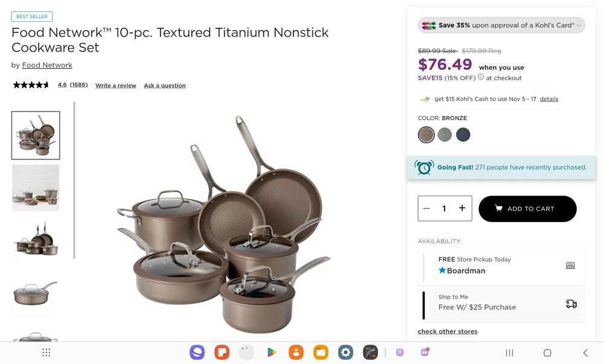Choose the Ship to Me option
The height and width of the screenshot is (364, 604).
point(501,304)
